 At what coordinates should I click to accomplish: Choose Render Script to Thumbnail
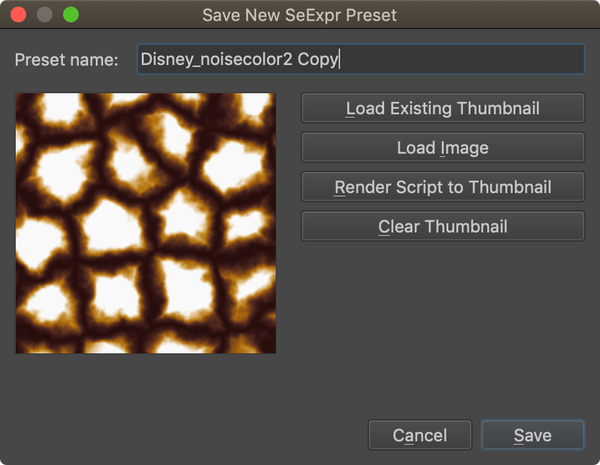[442, 187]
